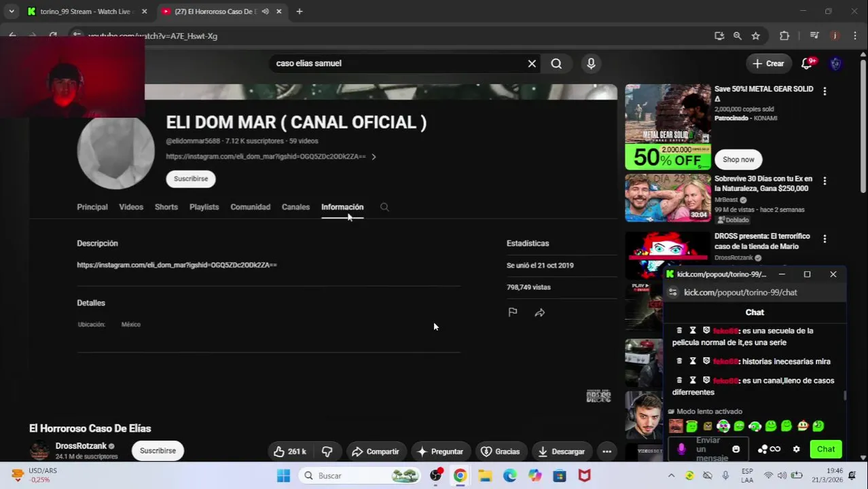Open emoji picker in Kick chat
868x489 pixels.
pyautogui.click(x=736, y=449)
